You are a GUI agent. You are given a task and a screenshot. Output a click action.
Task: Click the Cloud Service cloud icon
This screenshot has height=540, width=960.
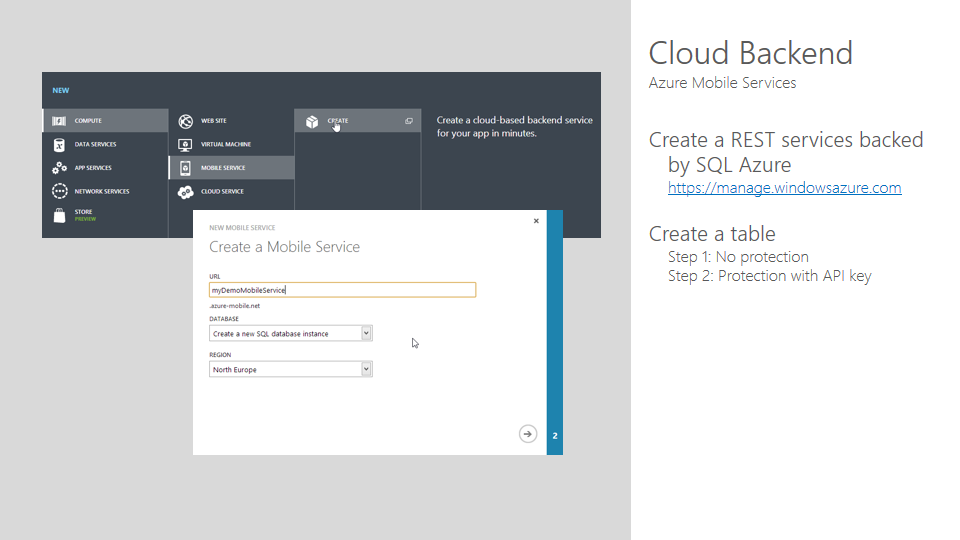click(x=186, y=192)
